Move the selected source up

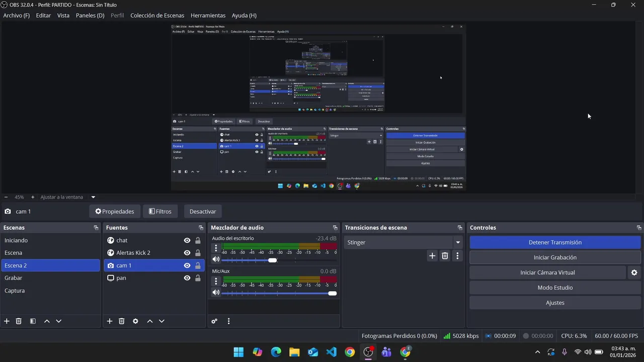pos(149,321)
